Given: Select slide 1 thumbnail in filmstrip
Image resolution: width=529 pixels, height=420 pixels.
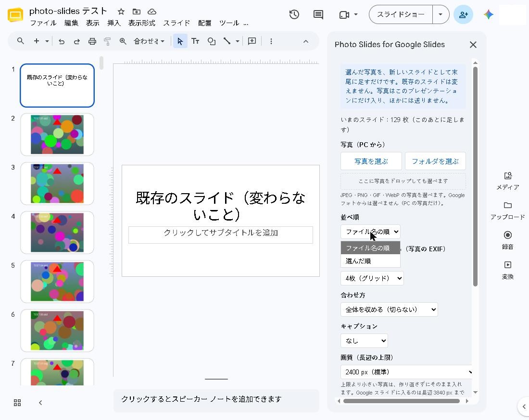Looking at the screenshot, I should (57, 86).
